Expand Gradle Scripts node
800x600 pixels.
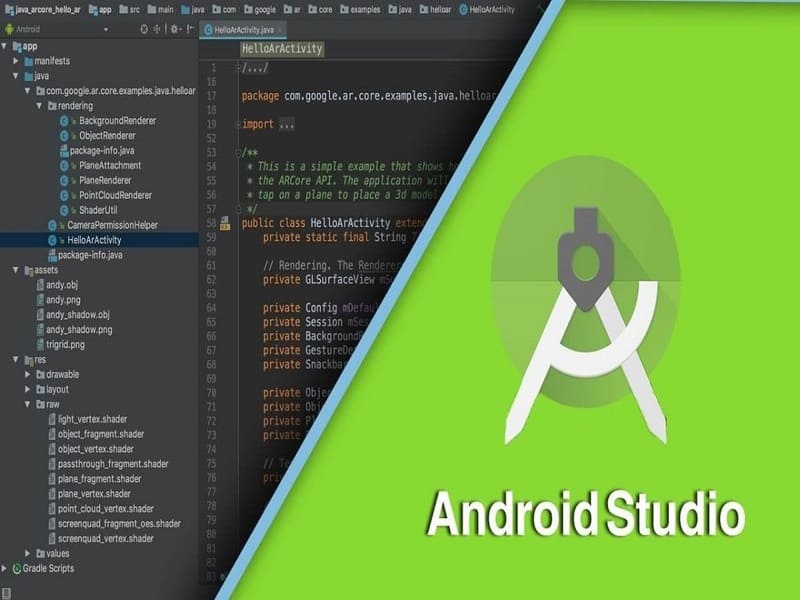pos(4,568)
